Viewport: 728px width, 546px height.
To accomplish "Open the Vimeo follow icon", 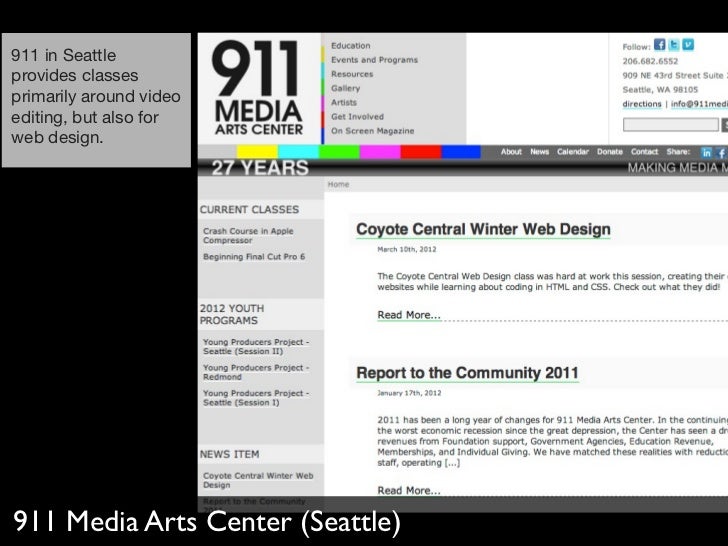I will [688, 45].
